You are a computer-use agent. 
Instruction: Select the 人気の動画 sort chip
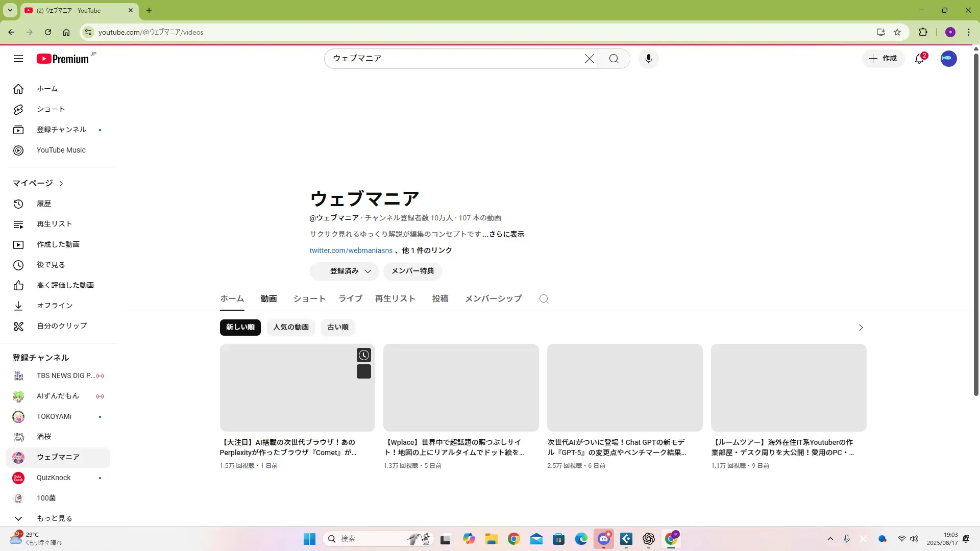point(290,327)
